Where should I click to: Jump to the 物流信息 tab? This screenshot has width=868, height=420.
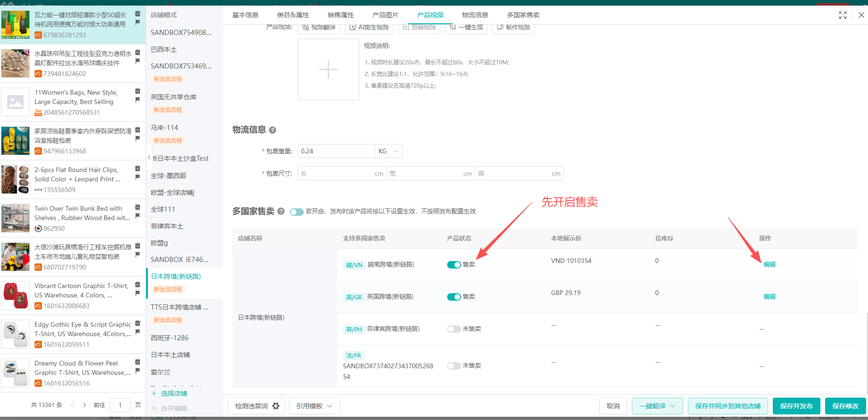click(x=475, y=15)
